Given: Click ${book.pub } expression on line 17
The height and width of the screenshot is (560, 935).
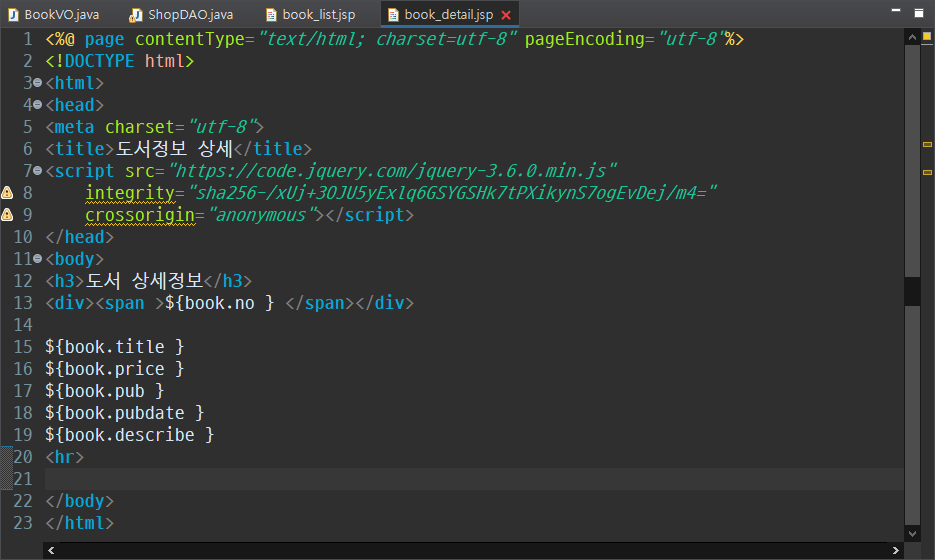Looking at the screenshot, I should [104, 391].
